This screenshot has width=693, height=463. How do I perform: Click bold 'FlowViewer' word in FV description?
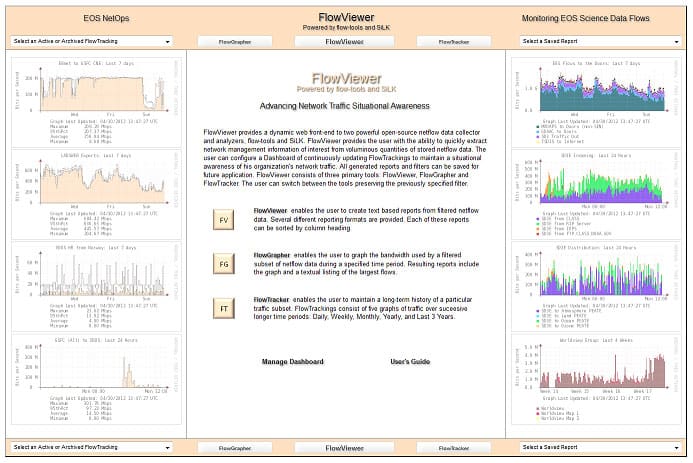point(270,211)
